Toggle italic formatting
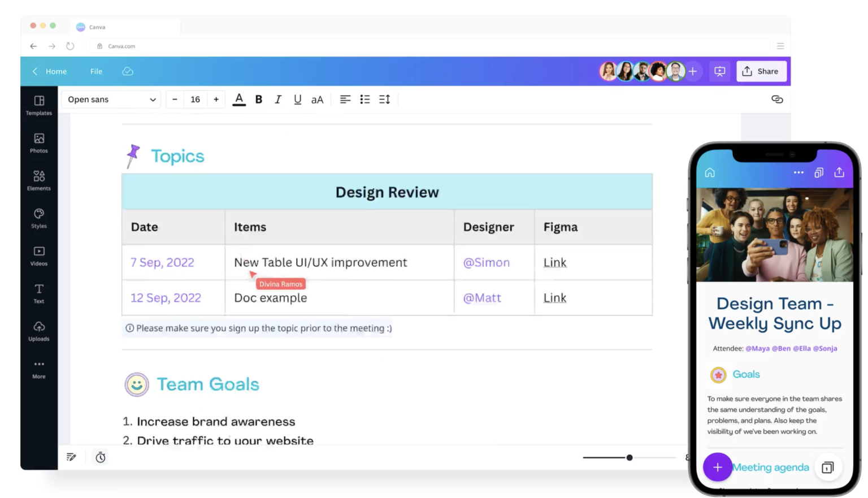Viewport: 868px width, 498px height. pos(278,99)
